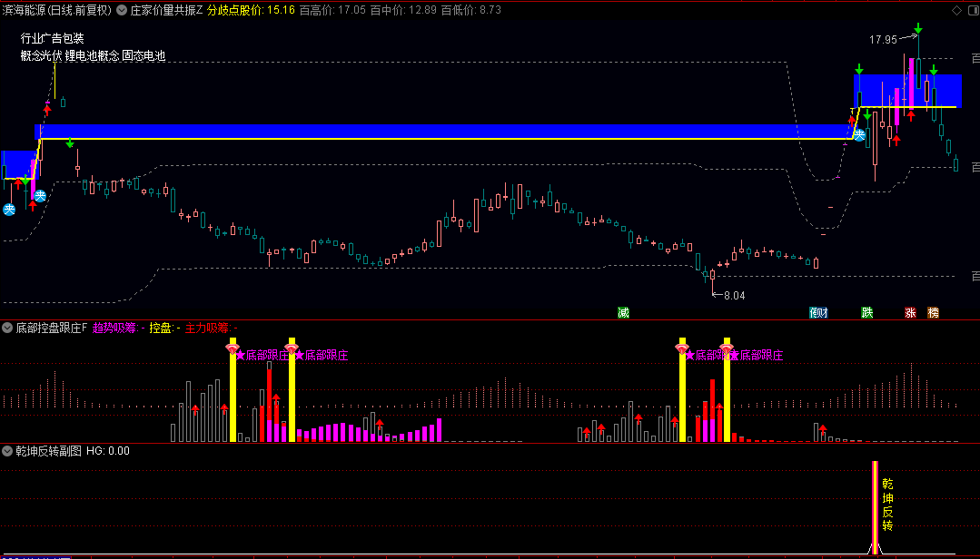Click the leftmost blue 夹 signal icon
The height and width of the screenshot is (559, 980).
tap(9, 210)
